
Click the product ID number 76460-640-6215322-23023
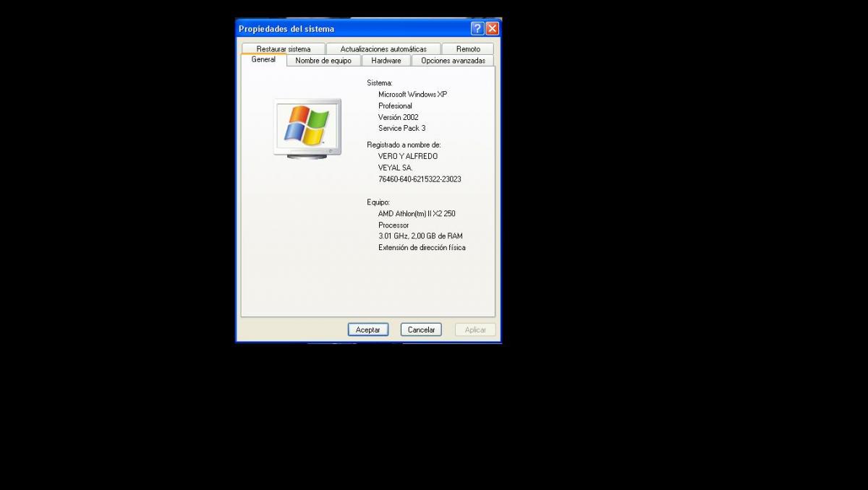(420, 179)
